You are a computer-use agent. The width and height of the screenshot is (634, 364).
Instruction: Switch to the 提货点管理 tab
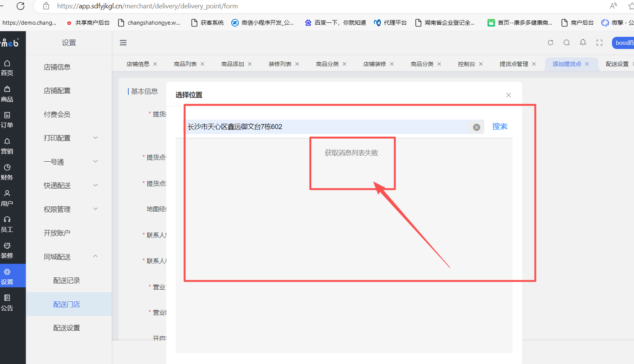pos(514,64)
